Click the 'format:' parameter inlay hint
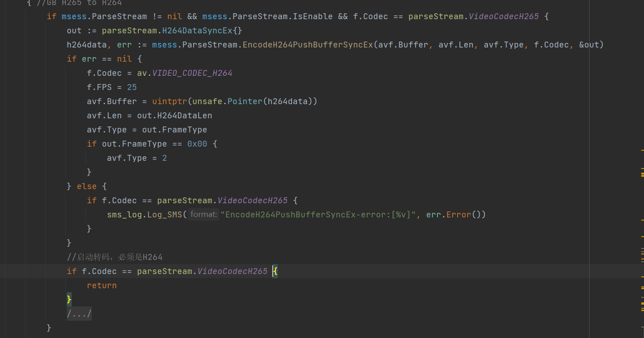Viewport: 644px width, 338px height. 203,214
